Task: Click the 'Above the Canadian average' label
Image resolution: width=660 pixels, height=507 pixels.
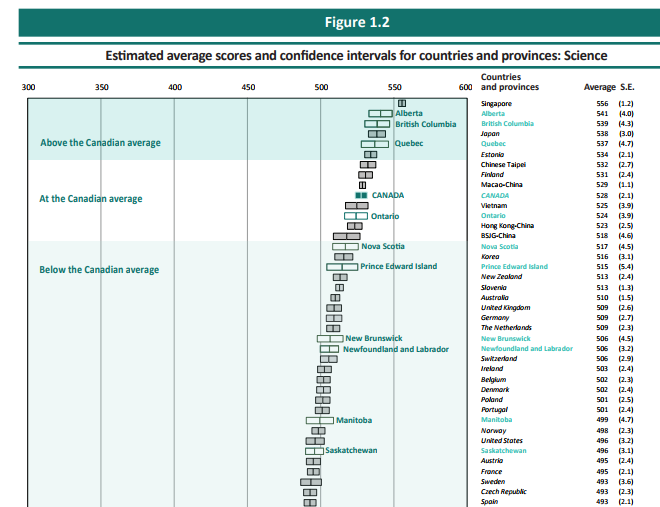Action: [x=100, y=143]
